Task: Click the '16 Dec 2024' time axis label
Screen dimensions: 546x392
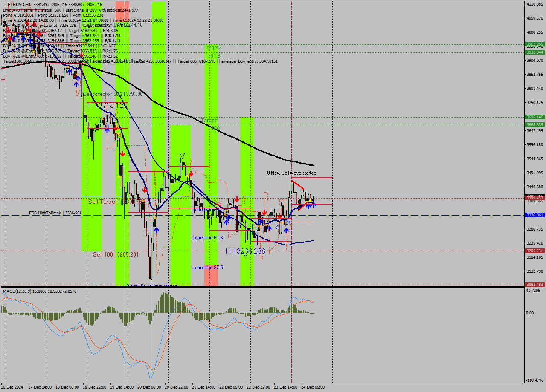Action: (x=12, y=387)
